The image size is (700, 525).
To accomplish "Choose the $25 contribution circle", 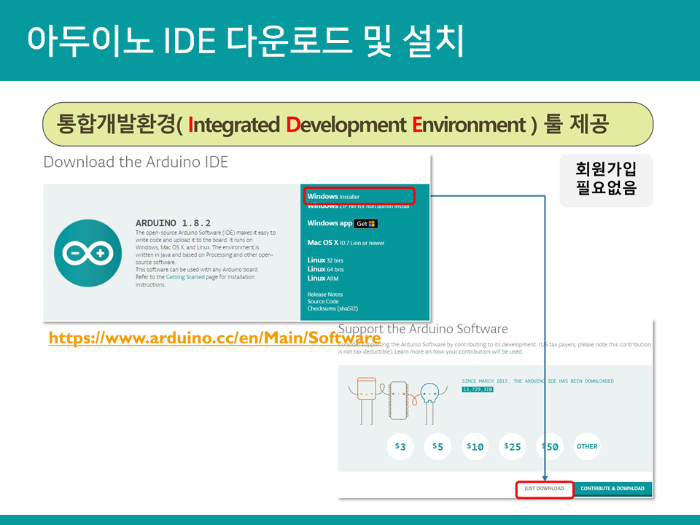I will click(x=512, y=446).
